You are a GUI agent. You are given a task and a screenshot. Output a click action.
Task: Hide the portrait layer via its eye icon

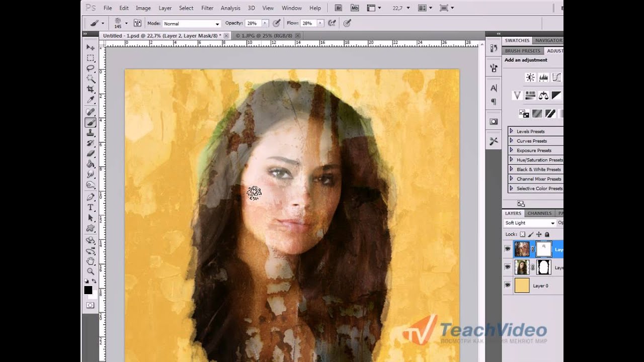pyautogui.click(x=508, y=267)
